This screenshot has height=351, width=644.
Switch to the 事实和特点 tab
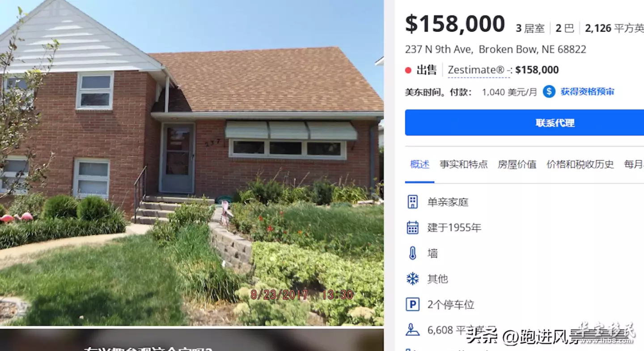pyautogui.click(x=463, y=164)
